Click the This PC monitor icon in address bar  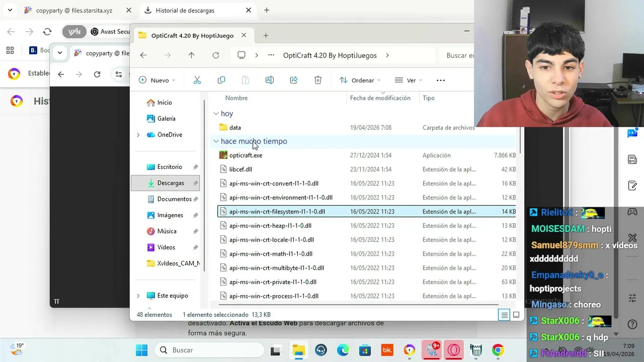[x=242, y=55]
